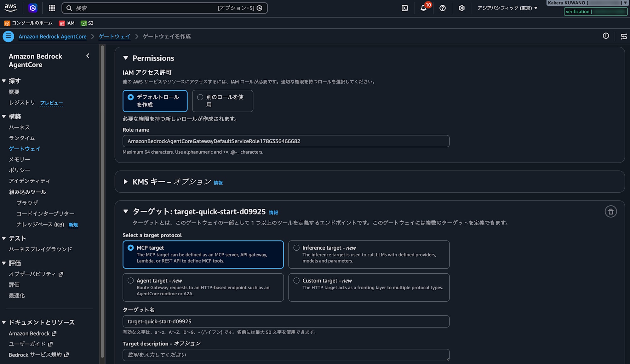Open 概要 in the sidebar
630x364 pixels.
14,92
